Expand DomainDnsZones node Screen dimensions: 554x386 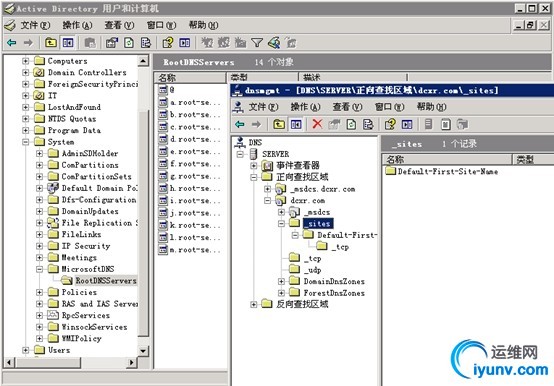281,281
